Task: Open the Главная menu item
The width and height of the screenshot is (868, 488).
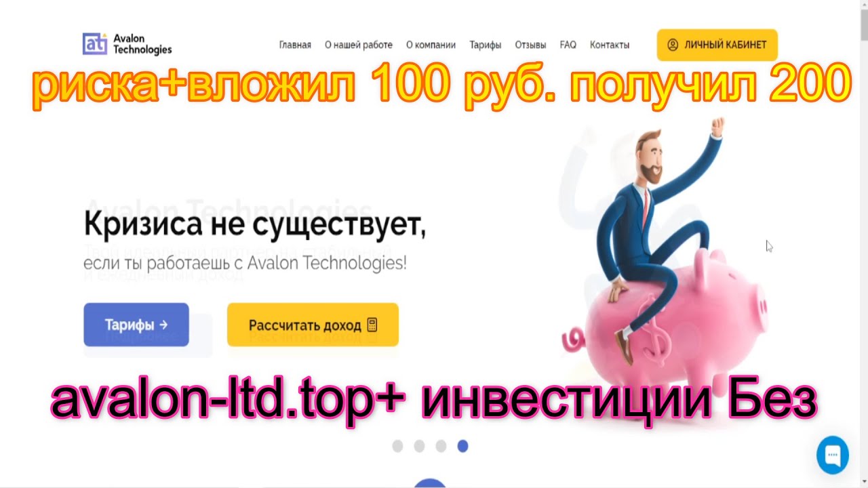Action: coord(295,45)
